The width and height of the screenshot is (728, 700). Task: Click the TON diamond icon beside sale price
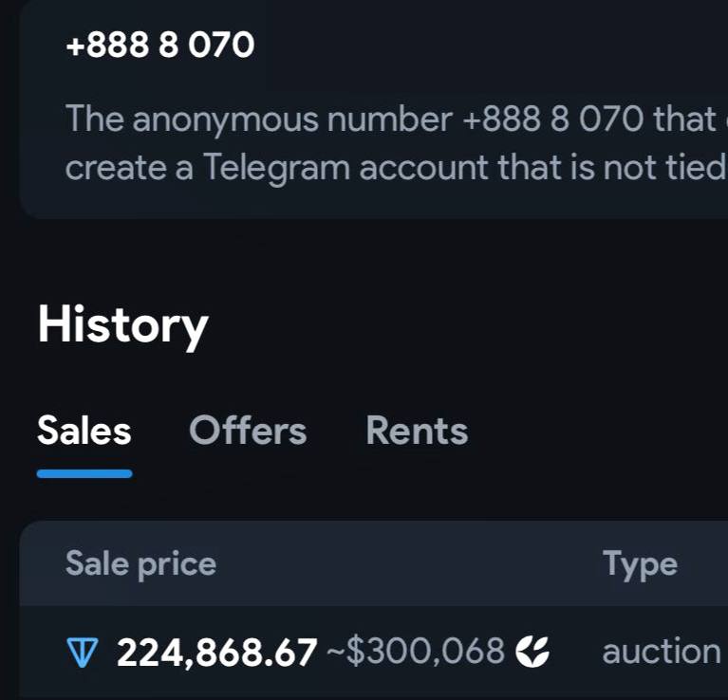click(83, 653)
